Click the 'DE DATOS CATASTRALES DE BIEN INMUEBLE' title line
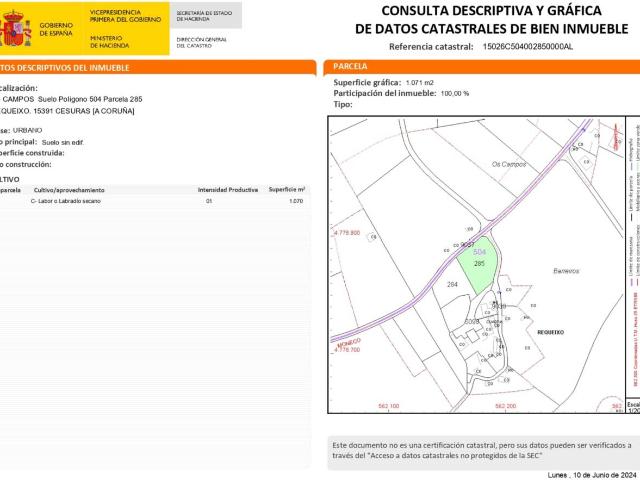This screenshot has width=640, height=480. click(x=491, y=29)
